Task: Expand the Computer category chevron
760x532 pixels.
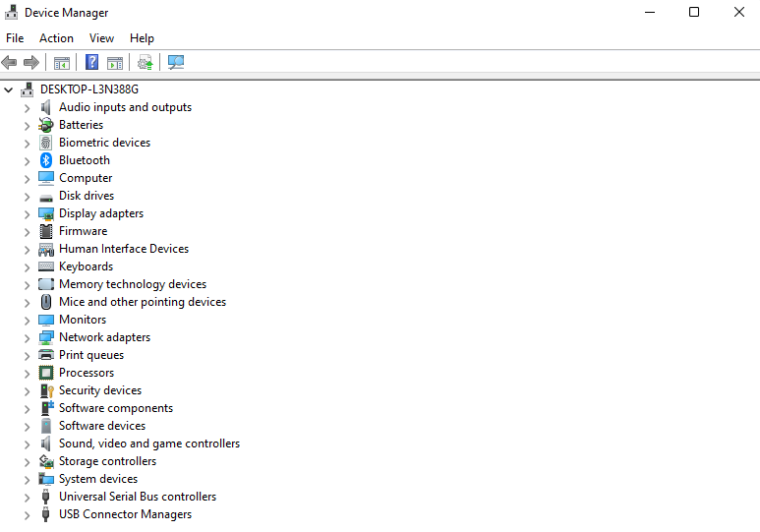Action: click(x=28, y=179)
